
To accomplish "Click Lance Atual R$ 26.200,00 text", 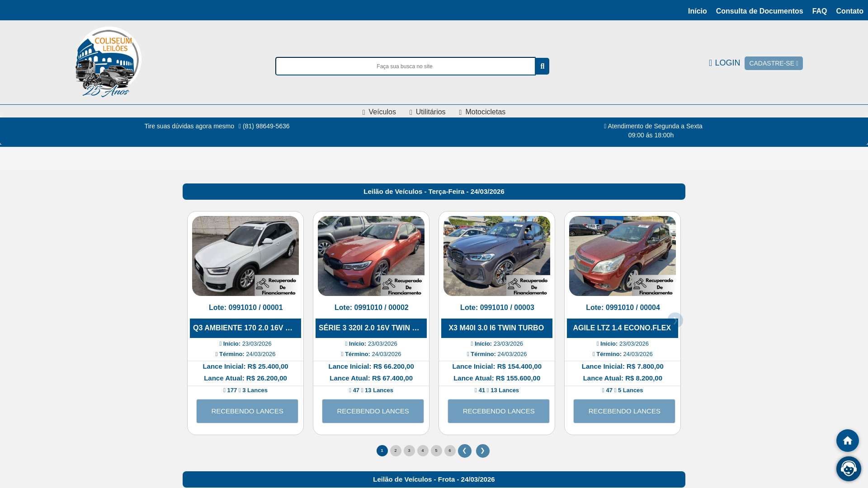I will pyautogui.click(x=245, y=378).
